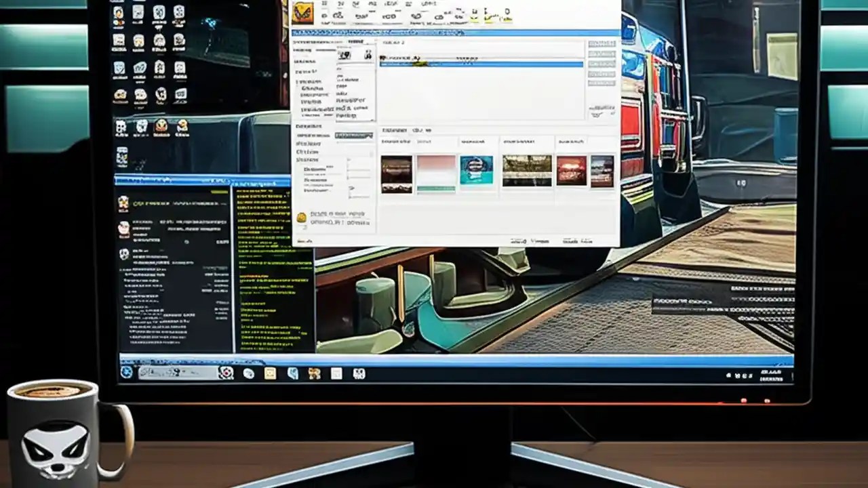Screen dimensions: 868x488
Task: Click the info icon beside the status text
Action: pyautogui.click(x=302, y=217)
